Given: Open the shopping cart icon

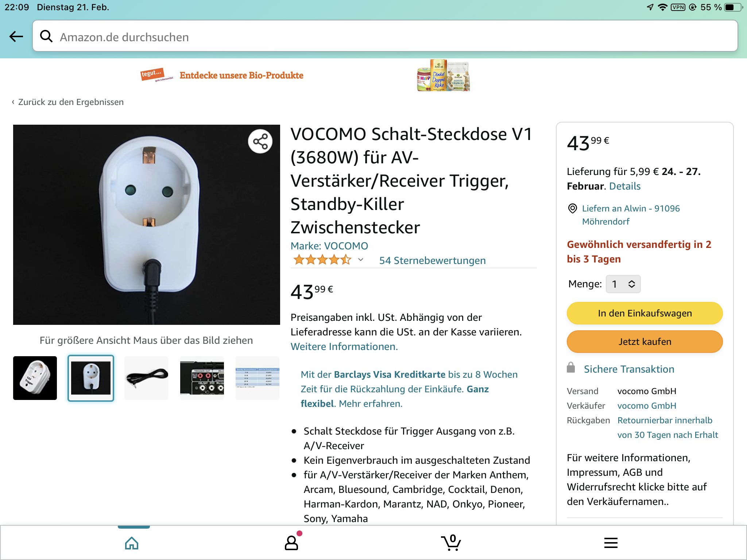Looking at the screenshot, I should pyautogui.click(x=451, y=542).
